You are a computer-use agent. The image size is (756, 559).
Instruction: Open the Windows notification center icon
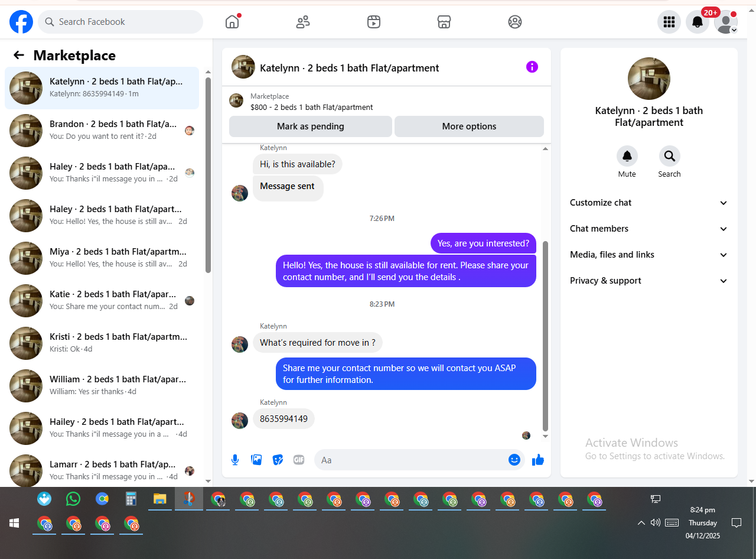(x=737, y=522)
